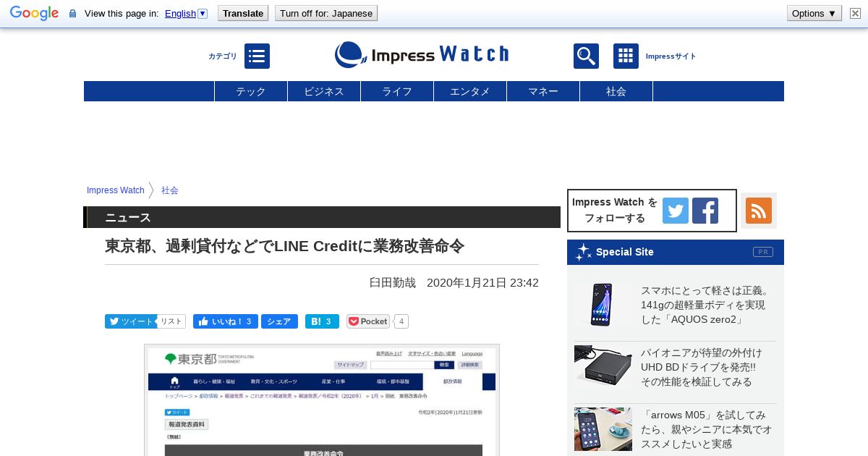This screenshot has height=456, width=868.
Task: Bookmark with Hatena B! button
Action: 322,321
